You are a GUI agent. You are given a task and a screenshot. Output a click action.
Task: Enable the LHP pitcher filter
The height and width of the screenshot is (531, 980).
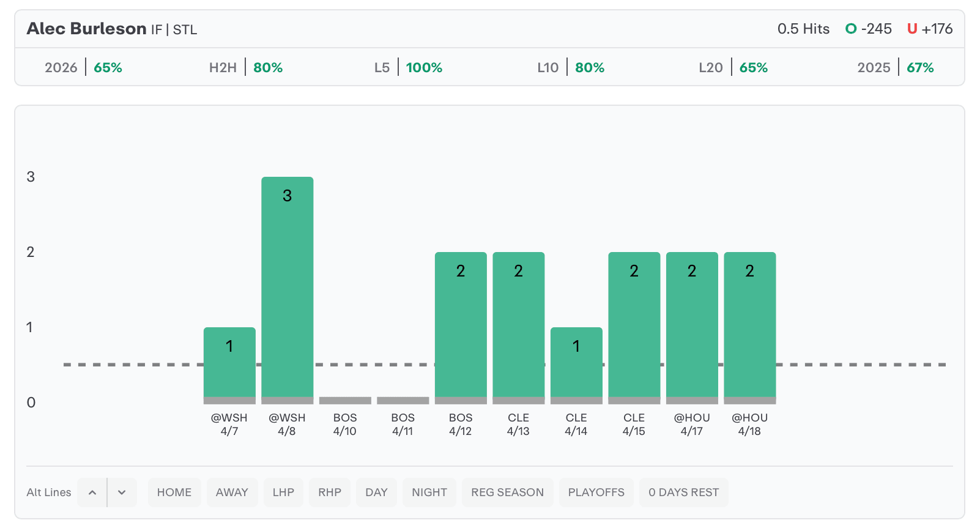coord(283,492)
